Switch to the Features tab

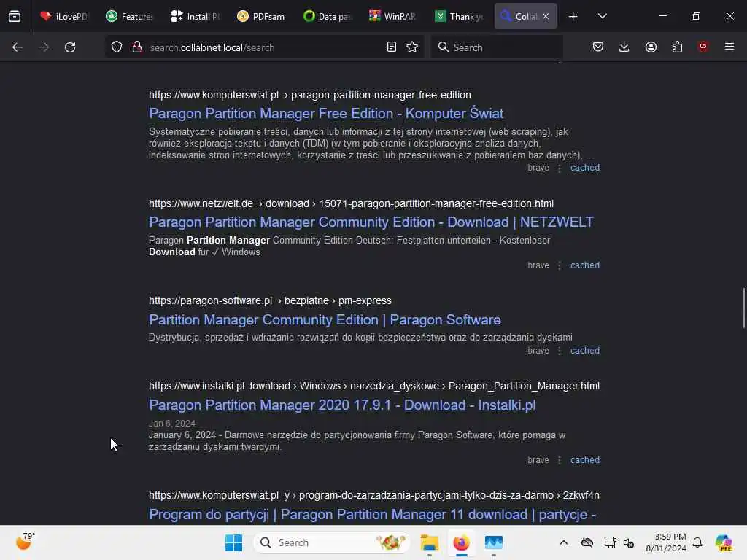(x=129, y=17)
